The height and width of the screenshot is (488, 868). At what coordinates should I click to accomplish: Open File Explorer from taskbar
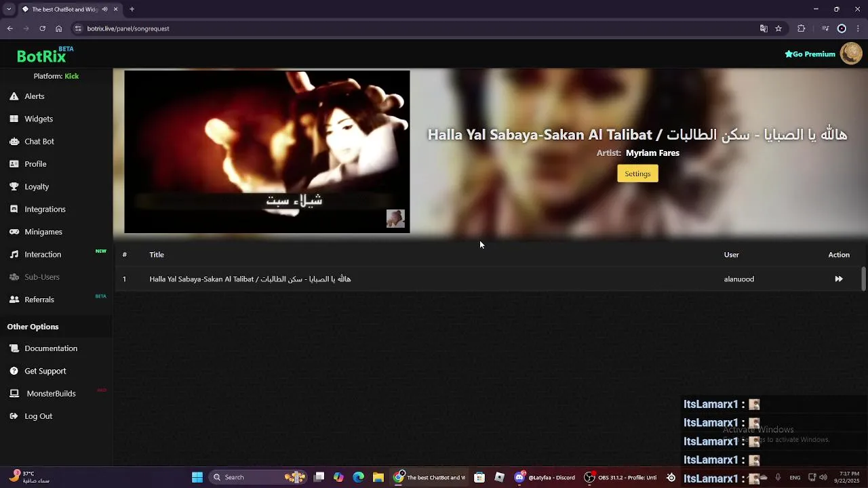[x=378, y=477]
